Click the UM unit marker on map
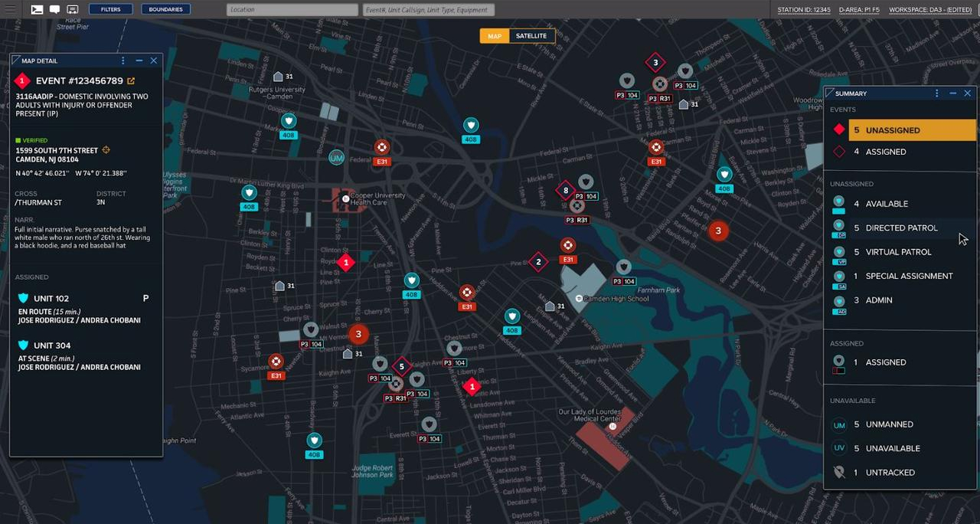 tap(336, 157)
